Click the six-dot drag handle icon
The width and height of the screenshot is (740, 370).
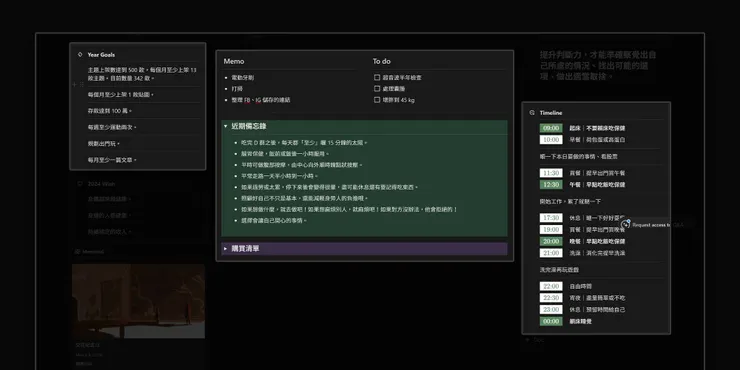click(82, 84)
